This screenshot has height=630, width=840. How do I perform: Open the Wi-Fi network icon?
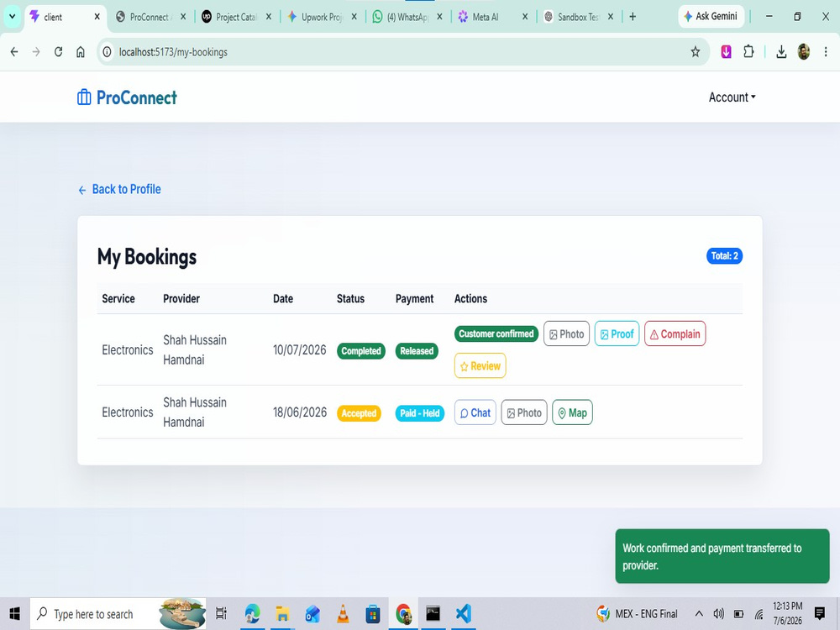pos(759,614)
